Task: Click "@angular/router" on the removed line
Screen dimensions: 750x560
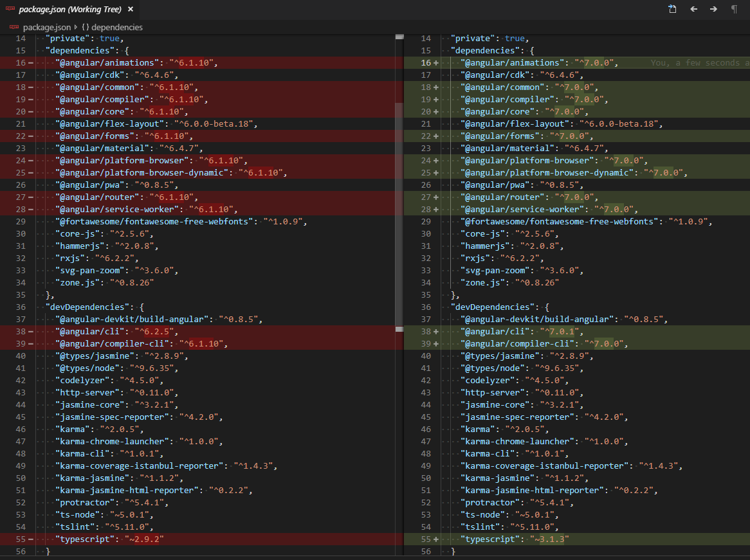Action: (97, 197)
